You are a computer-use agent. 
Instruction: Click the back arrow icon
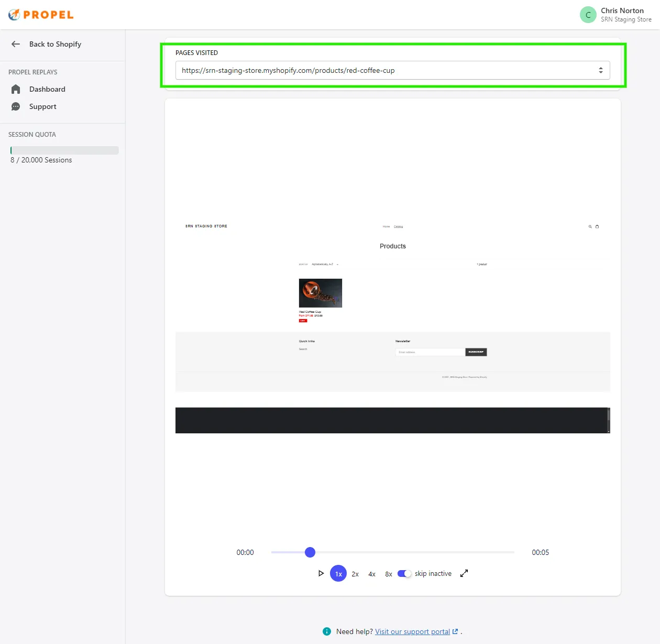(x=16, y=44)
